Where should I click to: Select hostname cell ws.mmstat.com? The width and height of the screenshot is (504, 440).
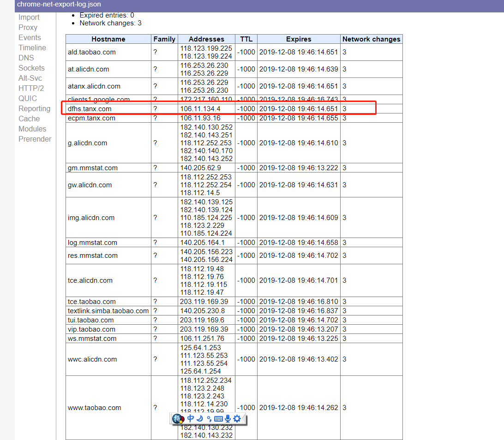(108, 339)
